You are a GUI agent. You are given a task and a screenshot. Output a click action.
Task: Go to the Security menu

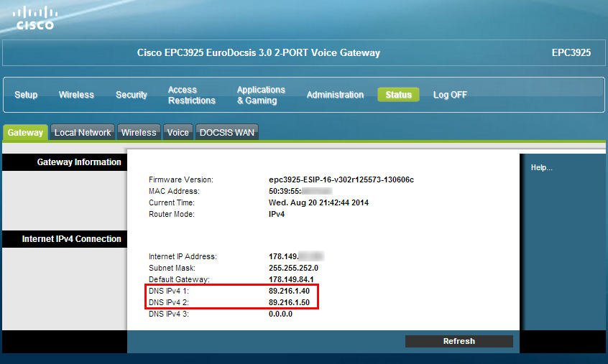tap(132, 95)
